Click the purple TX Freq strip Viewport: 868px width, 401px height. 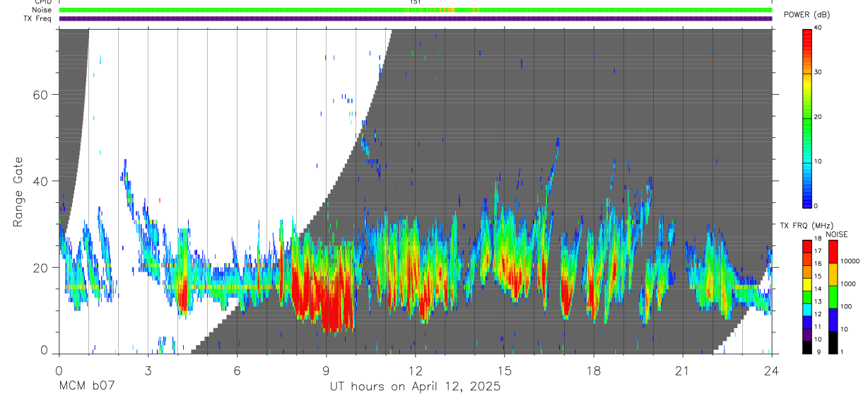(415, 18)
